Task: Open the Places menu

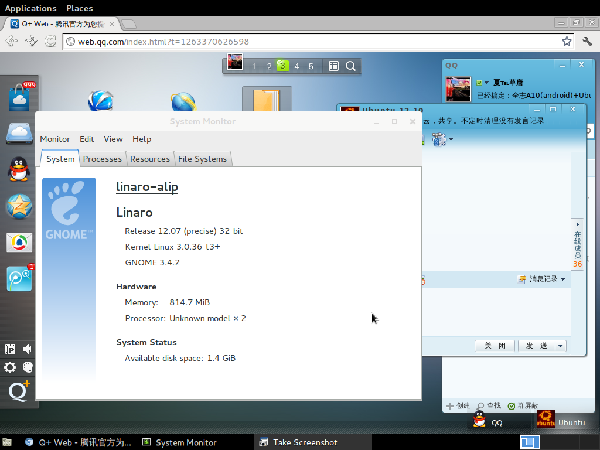Action: pos(80,8)
